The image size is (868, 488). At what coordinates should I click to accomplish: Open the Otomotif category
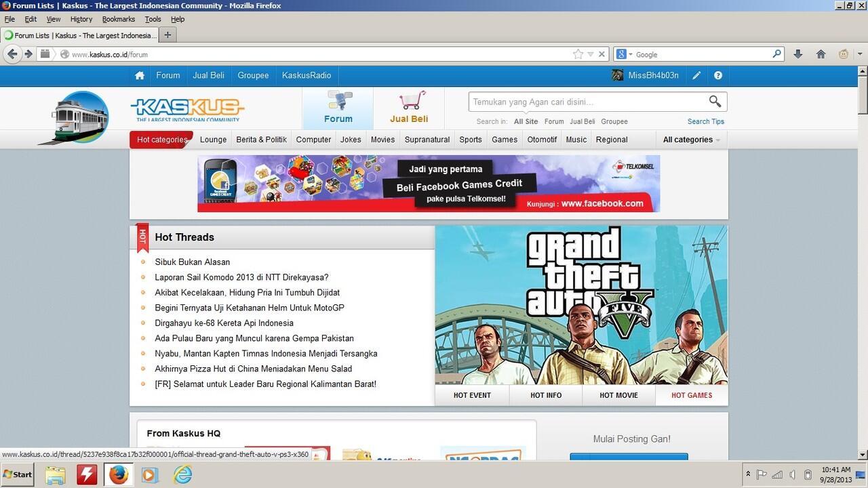(x=542, y=140)
